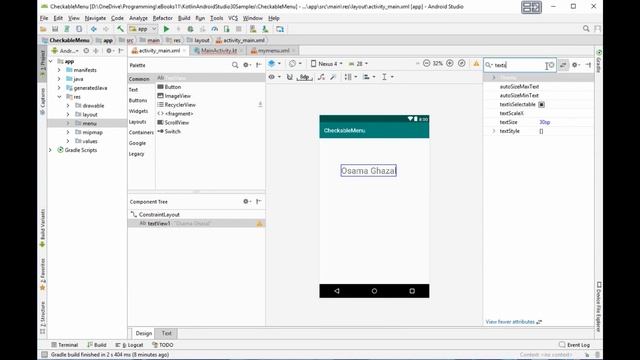This screenshot has width=640, height=360.
Task: Click the default margins 8dp button
Action: pos(304,77)
